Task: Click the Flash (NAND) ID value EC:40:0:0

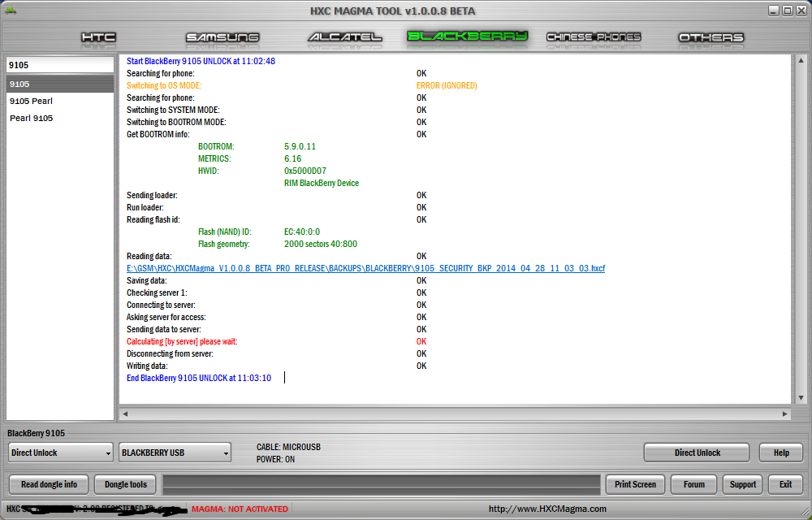Action: tap(302, 232)
